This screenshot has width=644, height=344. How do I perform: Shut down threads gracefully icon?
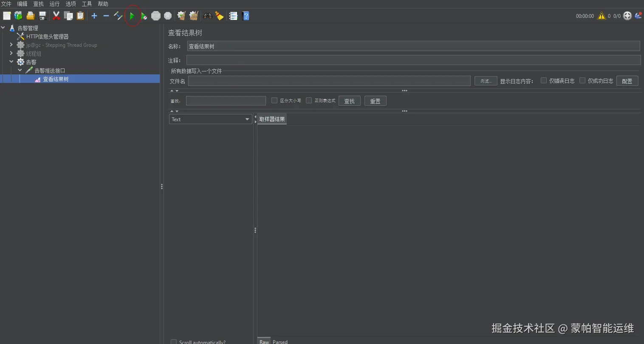pyautogui.click(x=168, y=16)
